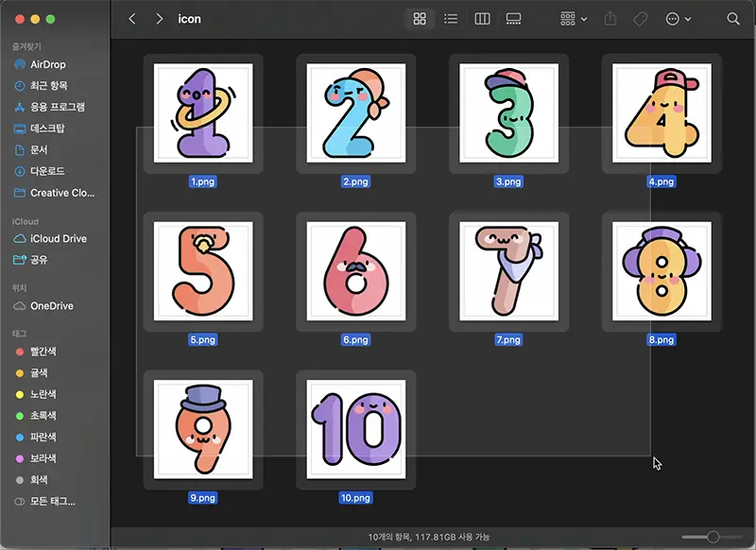Click the OneDrive cloud icon
The image size is (756, 550).
[x=20, y=306]
